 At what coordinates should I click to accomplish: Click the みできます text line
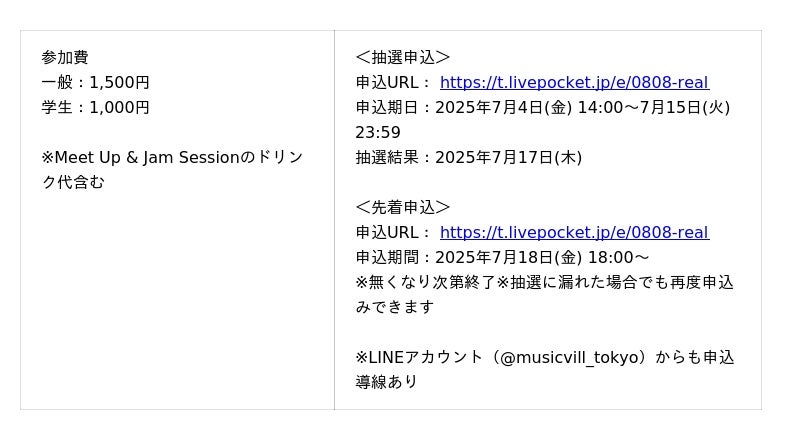tap(394, 308)
